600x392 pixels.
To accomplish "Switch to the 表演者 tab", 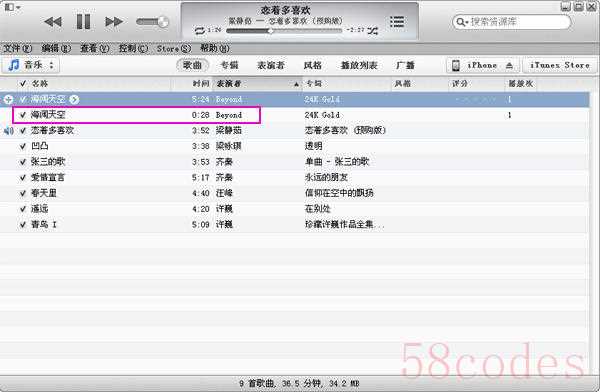I will 271,65.
